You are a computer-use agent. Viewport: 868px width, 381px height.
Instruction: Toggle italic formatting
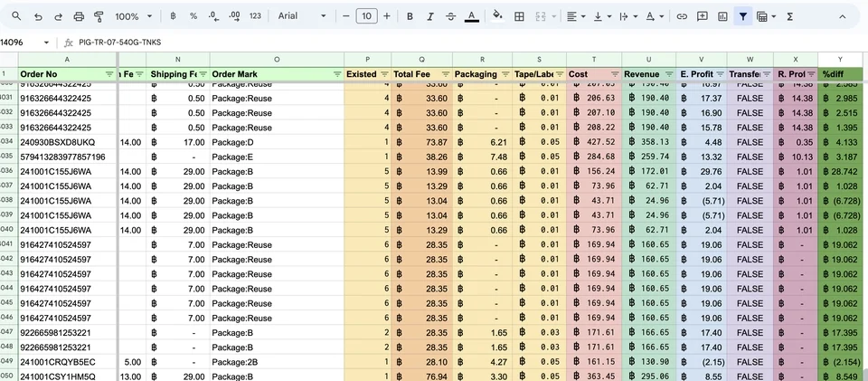429,16
